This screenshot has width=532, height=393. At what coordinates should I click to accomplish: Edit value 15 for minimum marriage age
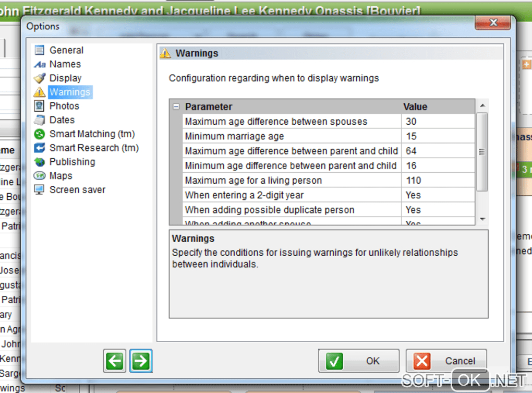[438, 136]
